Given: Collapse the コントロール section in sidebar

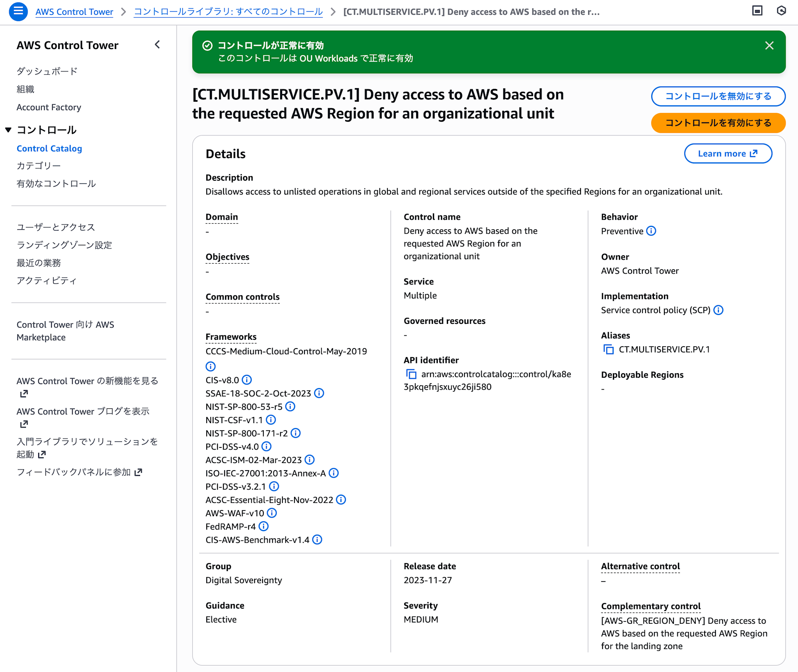Looking at the screenshot, I should [8, 129].
